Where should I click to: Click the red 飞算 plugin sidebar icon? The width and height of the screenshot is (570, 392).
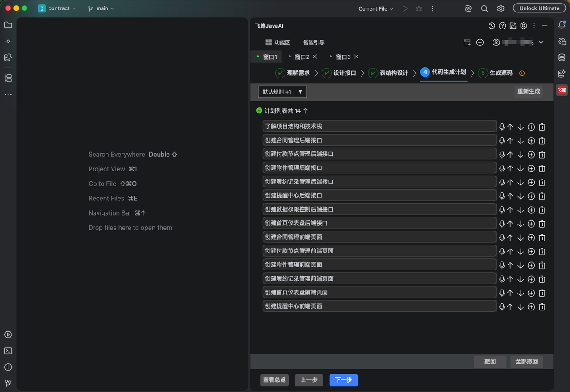(562, 90)
